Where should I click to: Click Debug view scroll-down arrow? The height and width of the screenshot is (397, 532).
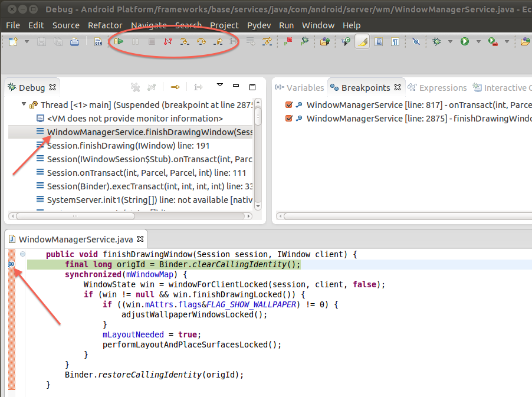258,206
